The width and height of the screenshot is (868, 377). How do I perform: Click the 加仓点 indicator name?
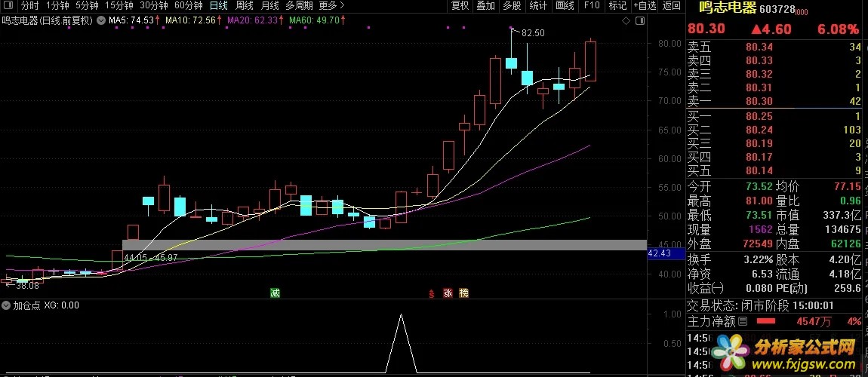[x=26, y=305]
